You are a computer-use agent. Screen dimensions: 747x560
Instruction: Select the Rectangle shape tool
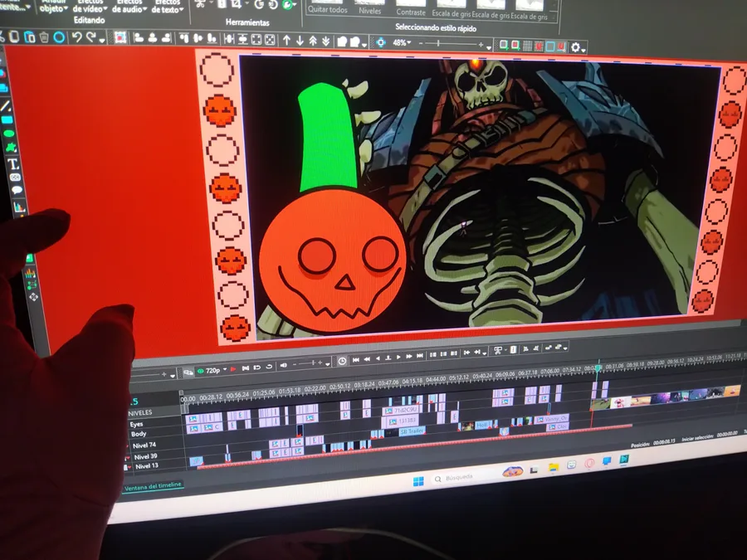point(7,120)
